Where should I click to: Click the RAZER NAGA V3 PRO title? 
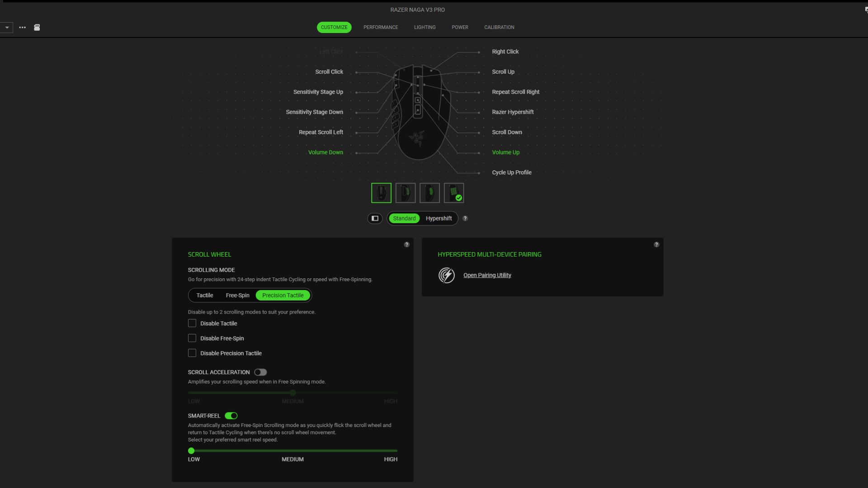coord(417,9)
